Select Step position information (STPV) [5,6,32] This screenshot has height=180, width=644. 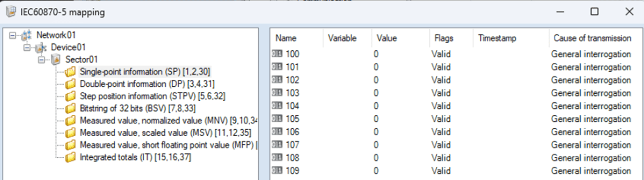[x=152, y=96]
